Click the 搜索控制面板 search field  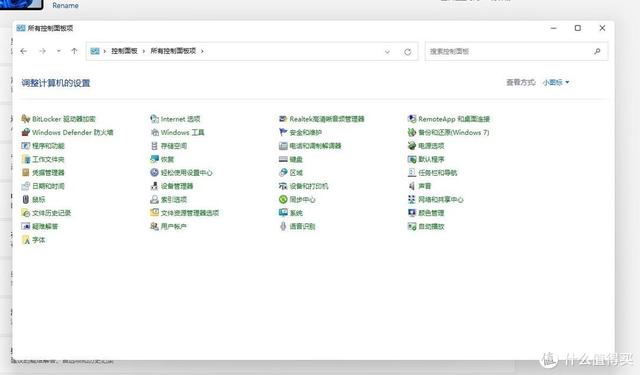coord(516,51)
